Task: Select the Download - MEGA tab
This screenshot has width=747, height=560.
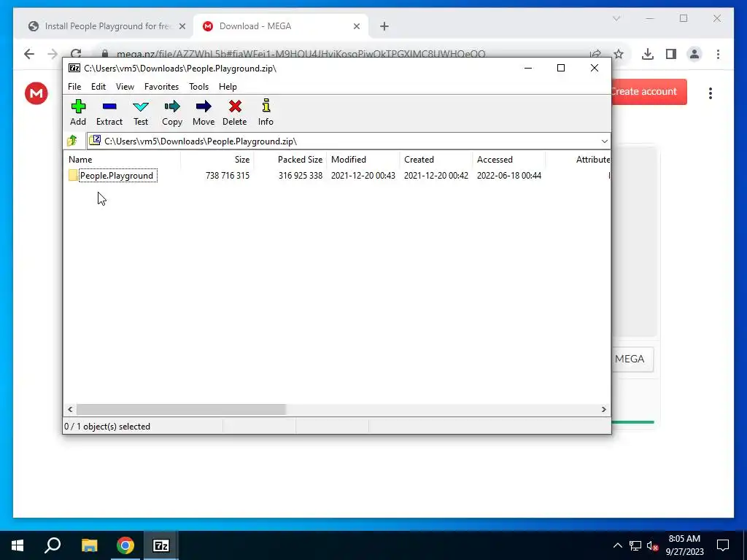Action: (x=279, y=26)
